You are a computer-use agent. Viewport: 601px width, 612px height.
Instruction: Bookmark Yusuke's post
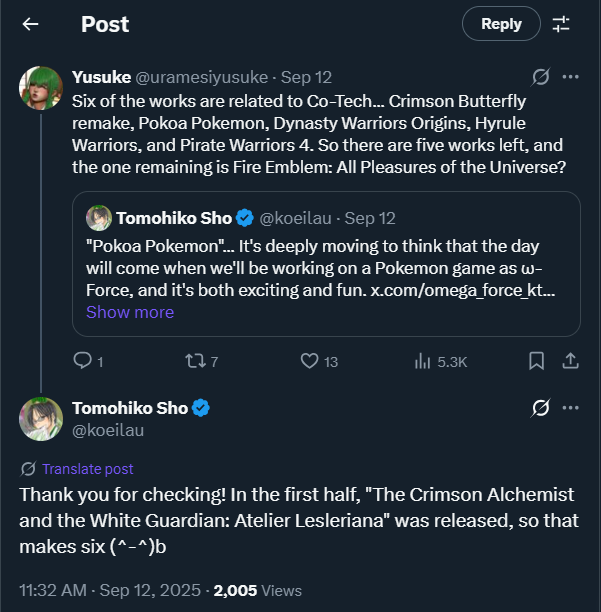(x=536, y=362)
